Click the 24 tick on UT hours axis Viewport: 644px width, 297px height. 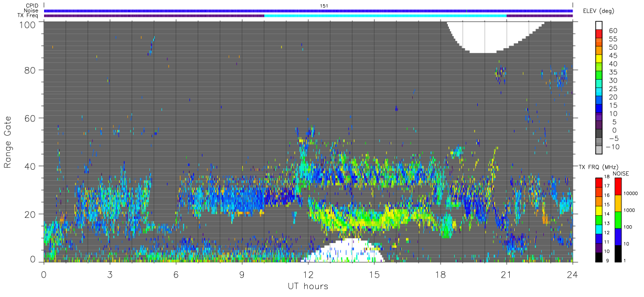pos(572,274)
